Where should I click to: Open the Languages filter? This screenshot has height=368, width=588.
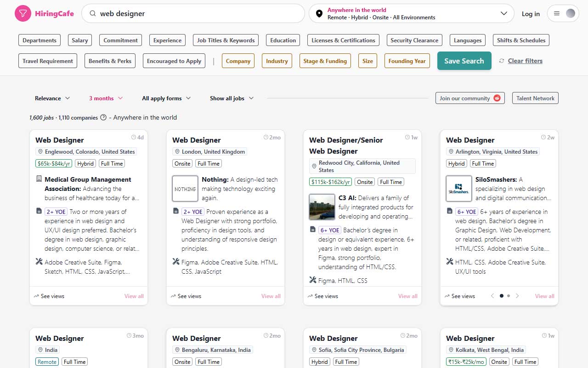pos(468,40)
